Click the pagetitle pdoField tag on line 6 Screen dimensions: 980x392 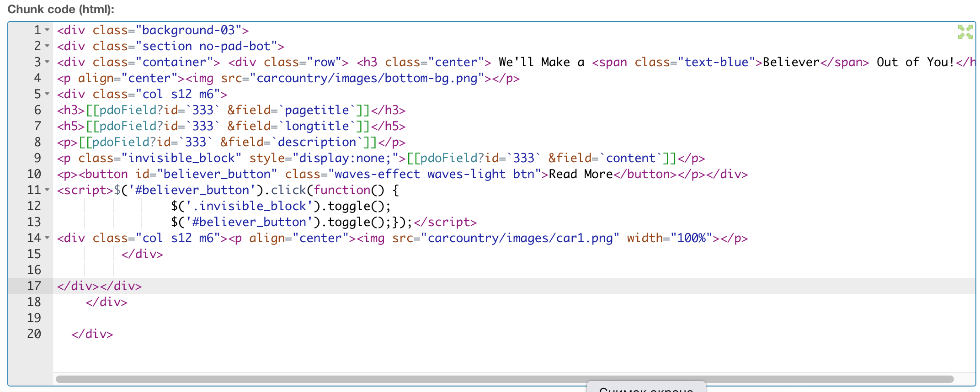(x=228, y=110)
